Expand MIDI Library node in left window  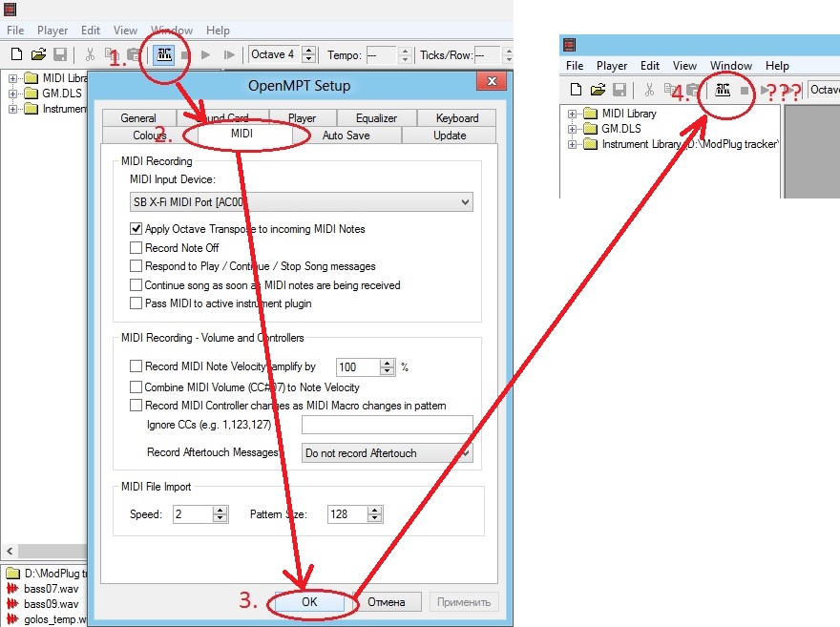tap(12, 78)
